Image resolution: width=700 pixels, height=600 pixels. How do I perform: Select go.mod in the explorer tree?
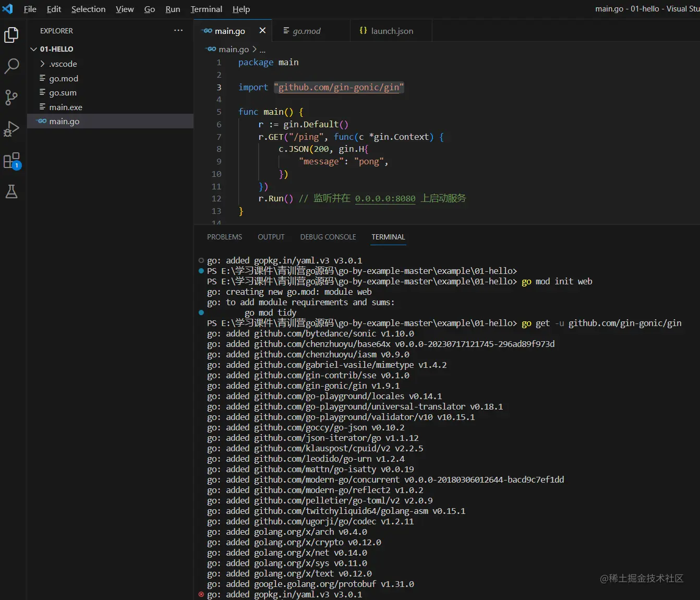(110, 78)
